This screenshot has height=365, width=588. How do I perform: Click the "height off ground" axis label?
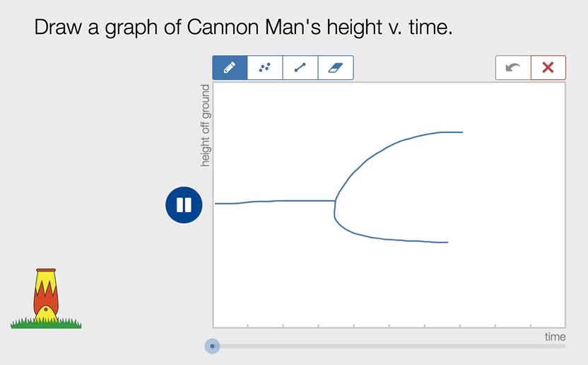click(206, 126)
